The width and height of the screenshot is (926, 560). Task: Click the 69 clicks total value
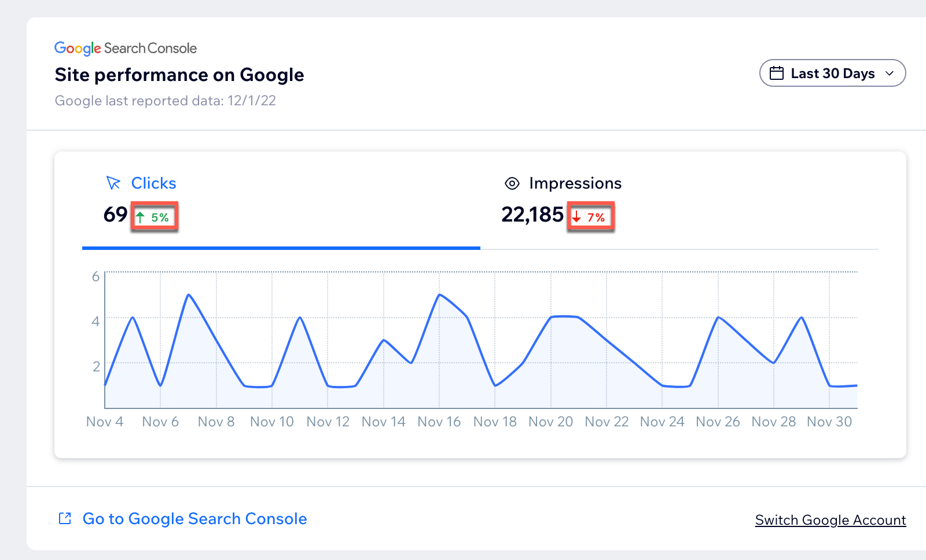pyautogui.click(x=115, y=215)
